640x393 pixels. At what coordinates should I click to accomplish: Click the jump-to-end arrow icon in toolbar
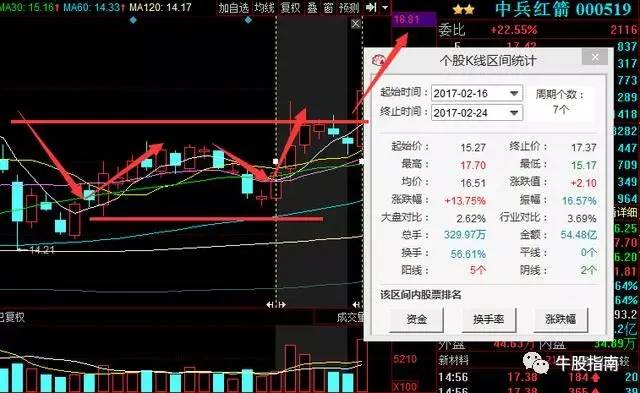(371, 7)
